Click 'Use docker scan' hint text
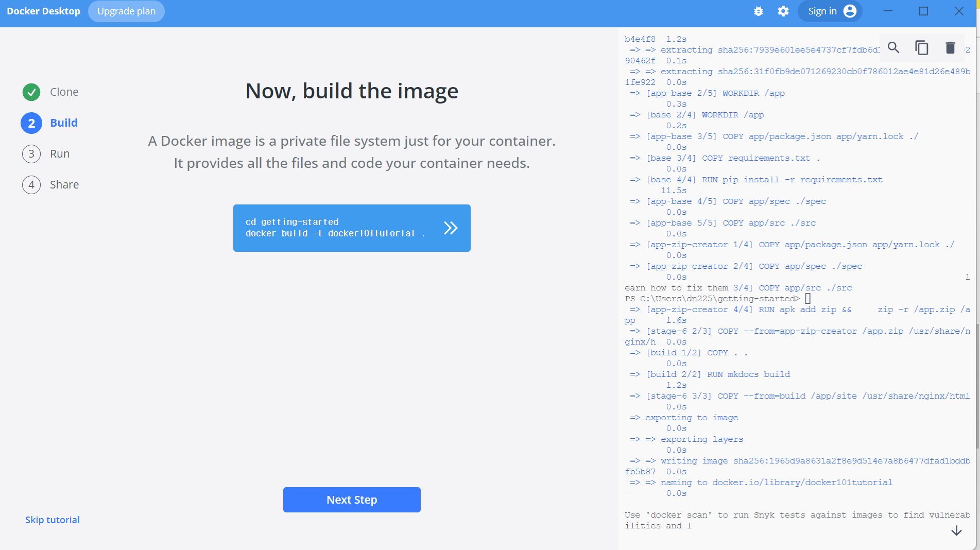The height and width of the screenshot is (550, 980). click(x=797, y=520)
